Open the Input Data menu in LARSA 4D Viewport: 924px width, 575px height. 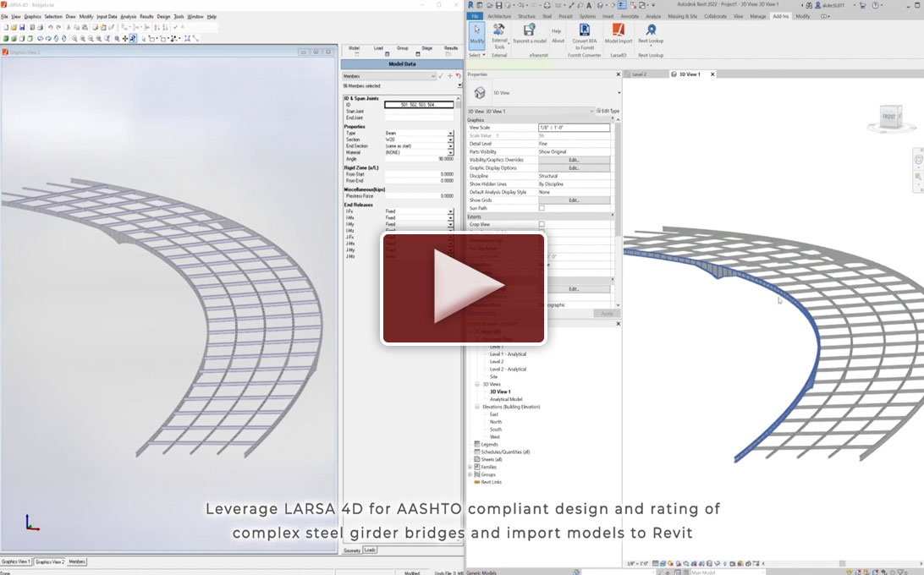click(x=107, y=17)
